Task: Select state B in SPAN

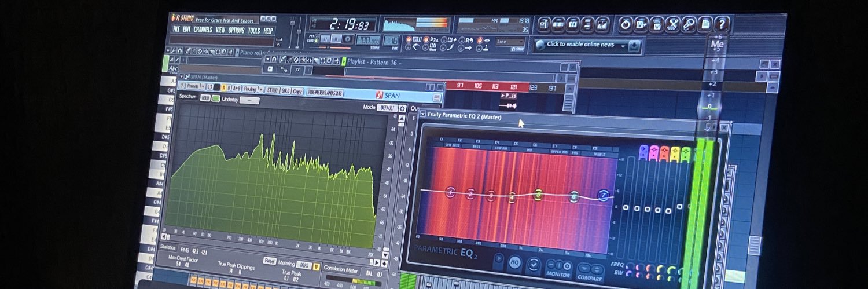Action: coord(229,88)
